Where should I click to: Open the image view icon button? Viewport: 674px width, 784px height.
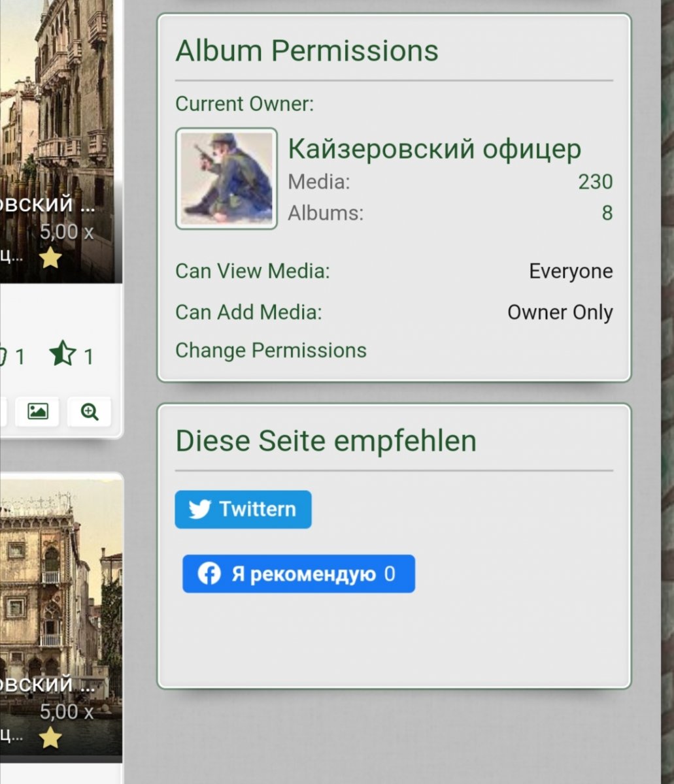pos(37,411)
